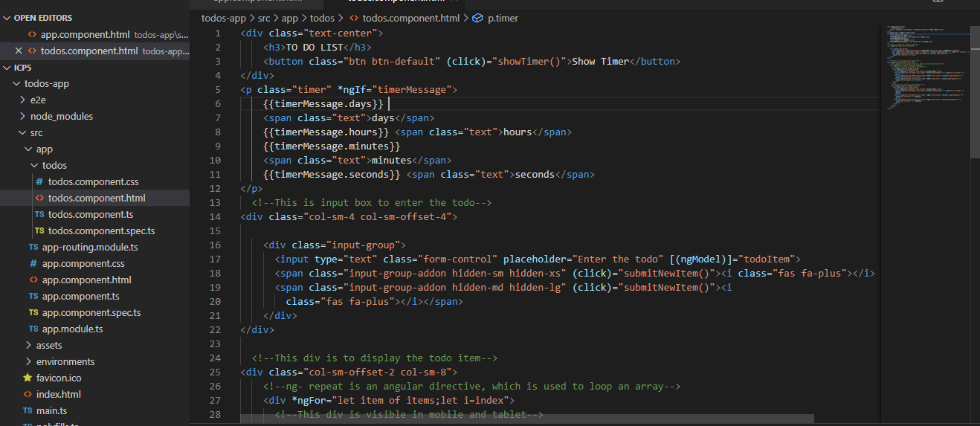
Task: Click the input box comment on line 13
Action: [372, 203]
